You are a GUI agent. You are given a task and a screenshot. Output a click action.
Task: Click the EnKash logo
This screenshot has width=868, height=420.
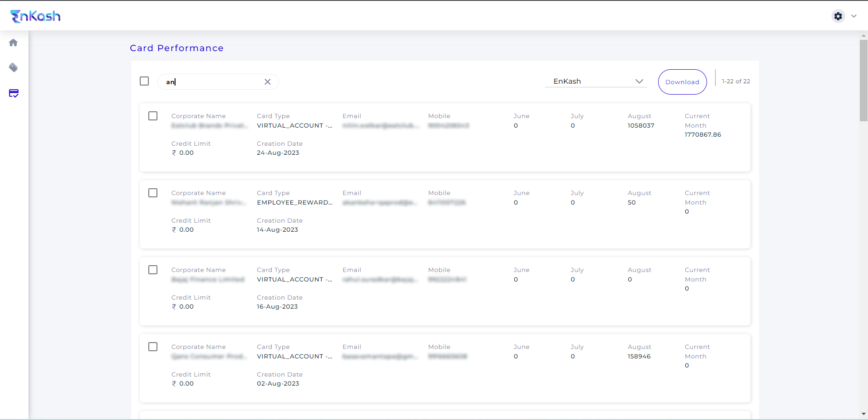pos(35,16)
